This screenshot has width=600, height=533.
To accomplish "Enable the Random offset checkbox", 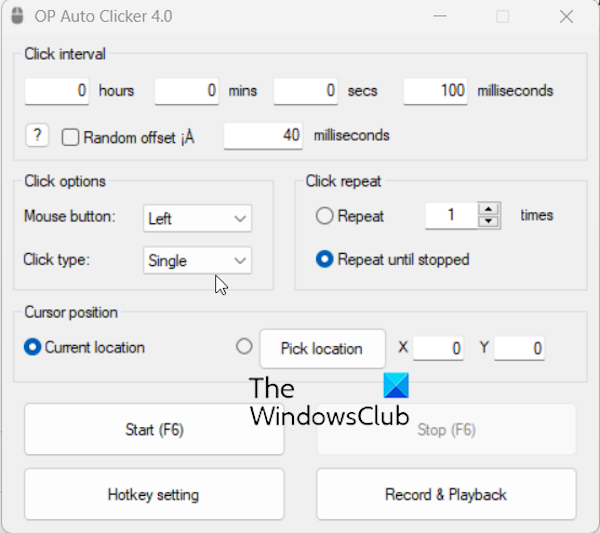I will pos(70,137).
